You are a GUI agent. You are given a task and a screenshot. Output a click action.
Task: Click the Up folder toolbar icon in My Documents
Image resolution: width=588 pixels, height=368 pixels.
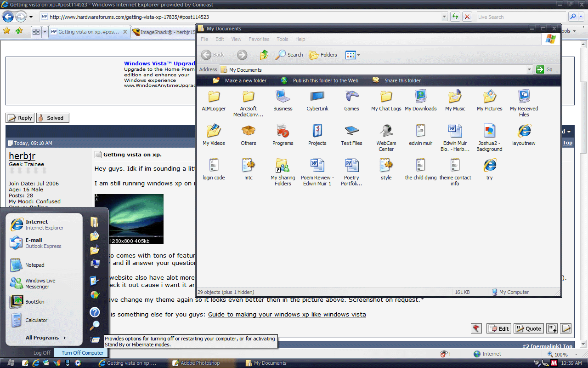[x=264, y=55]
